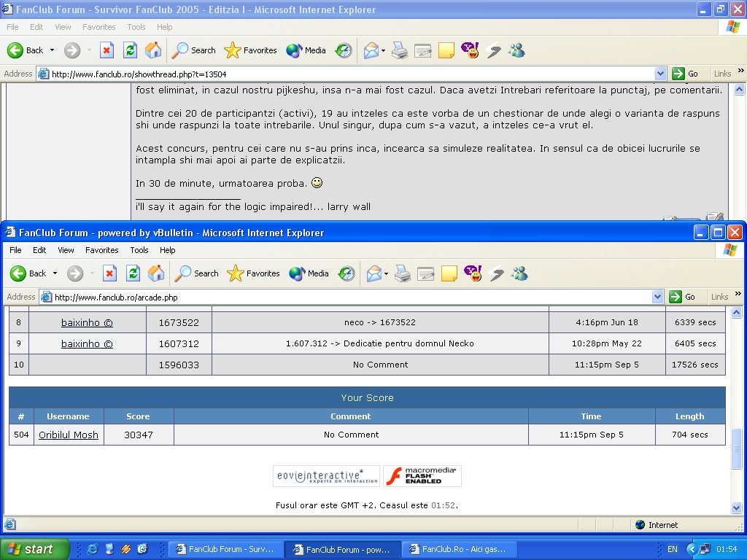Click Edit page icon in front arcade window

pyautogui.click(x=425, y=273)
